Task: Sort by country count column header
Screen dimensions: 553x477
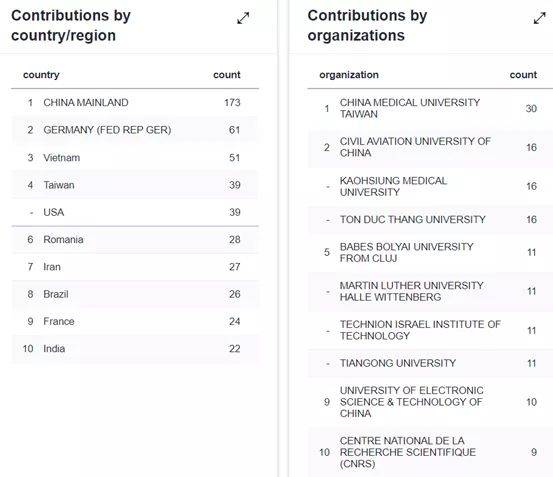Action: tap(227, 75)
